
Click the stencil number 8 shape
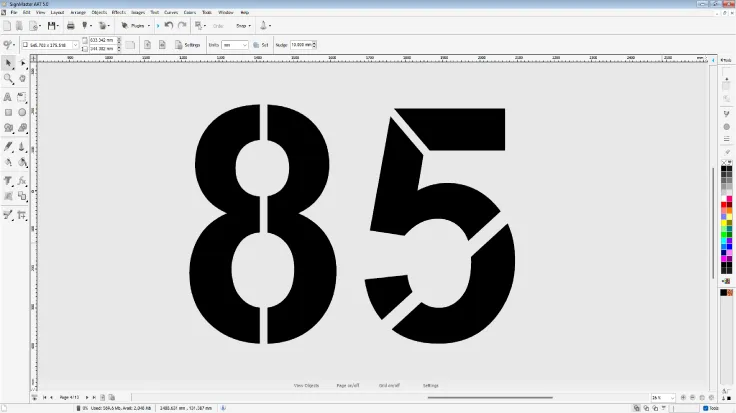263,224
